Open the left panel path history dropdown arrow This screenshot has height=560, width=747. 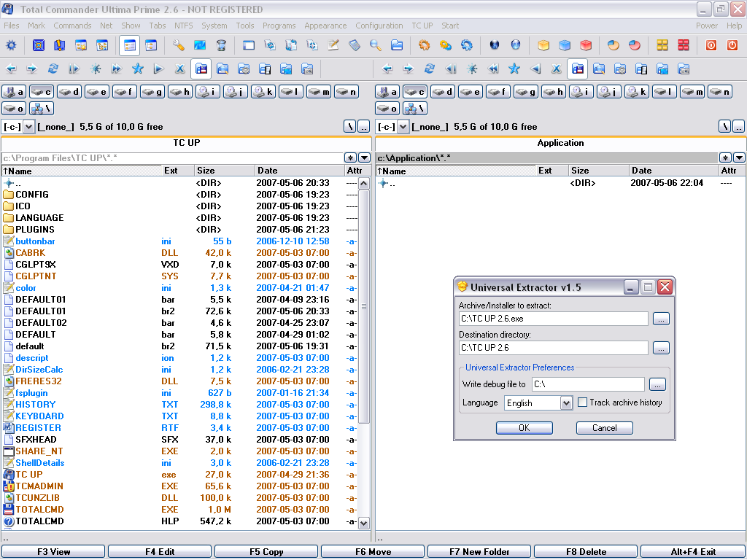pos(365,157)
